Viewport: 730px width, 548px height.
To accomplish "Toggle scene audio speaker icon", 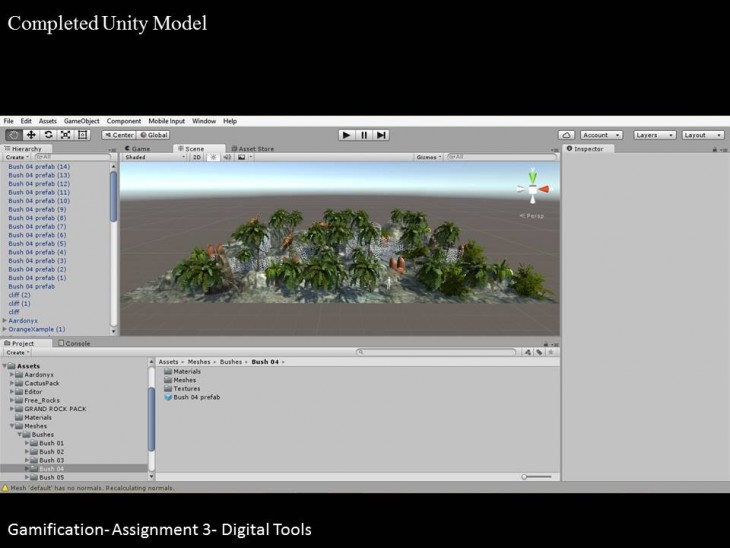I will coord(227,157).
